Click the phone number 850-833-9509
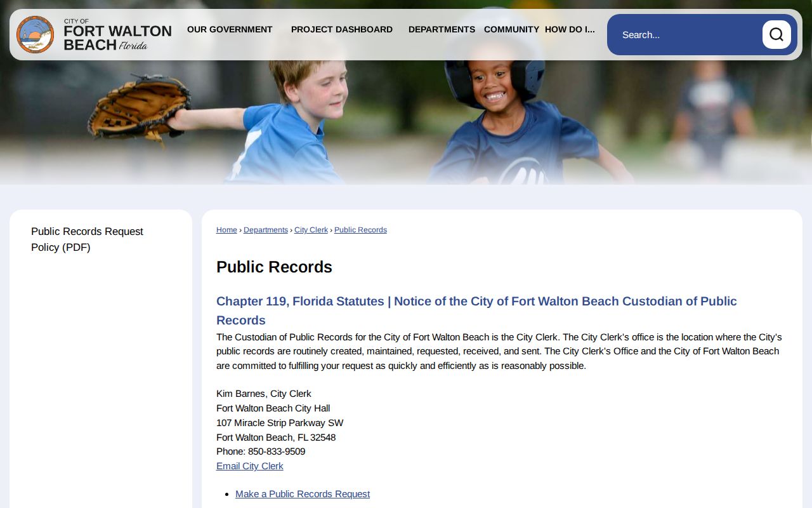 pos(277,451)
